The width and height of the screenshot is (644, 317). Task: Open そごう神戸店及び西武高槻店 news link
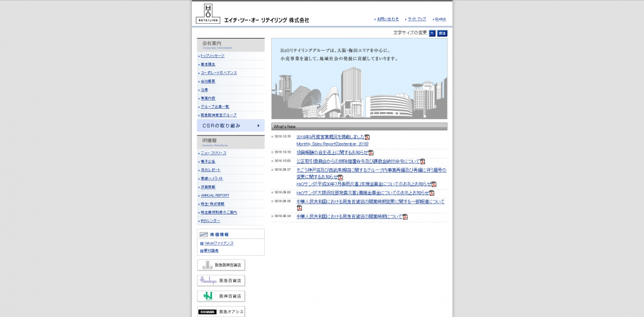click(x=372, y=173)
